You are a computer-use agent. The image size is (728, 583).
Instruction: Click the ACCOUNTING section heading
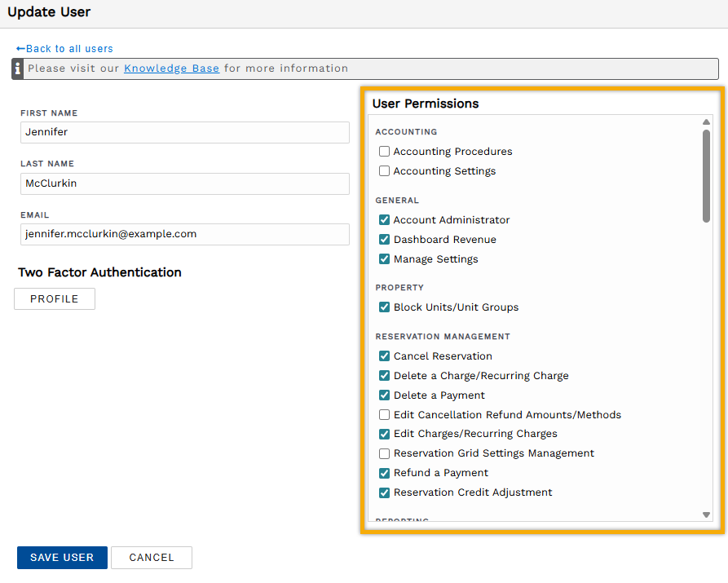tap(406, 132)
